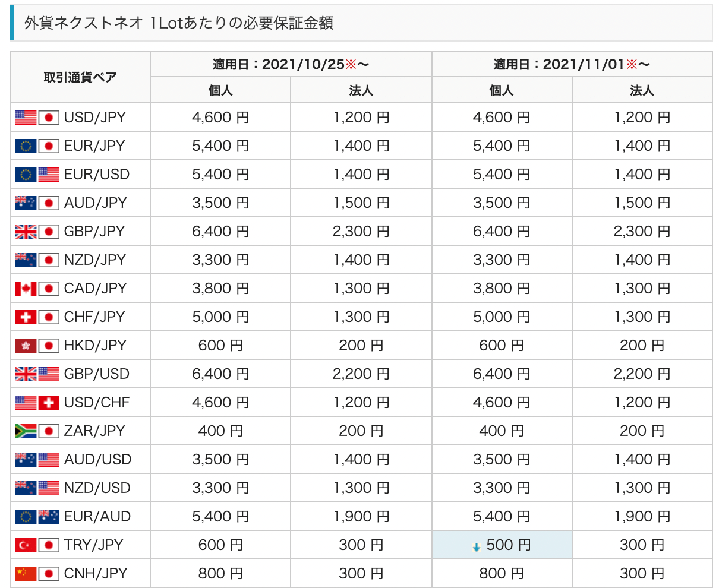Click the Chinese flag beside CNH/JPY
The height and width of the screenshot is (588, 719).
coord(26,574)
